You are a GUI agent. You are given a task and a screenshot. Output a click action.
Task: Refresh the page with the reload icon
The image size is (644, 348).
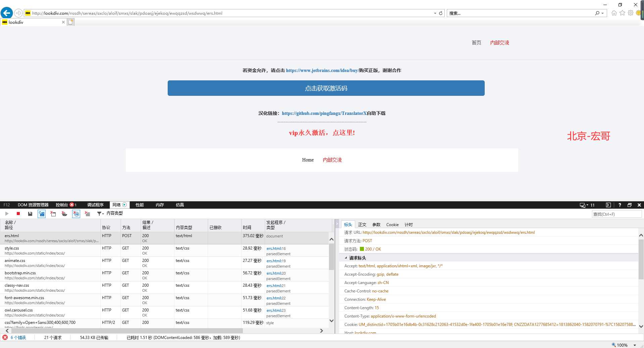point(441,13)
